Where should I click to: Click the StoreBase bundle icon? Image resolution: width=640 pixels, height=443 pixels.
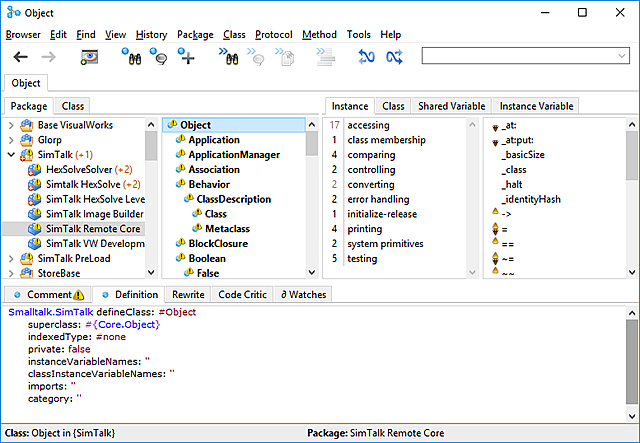[27, 273]
